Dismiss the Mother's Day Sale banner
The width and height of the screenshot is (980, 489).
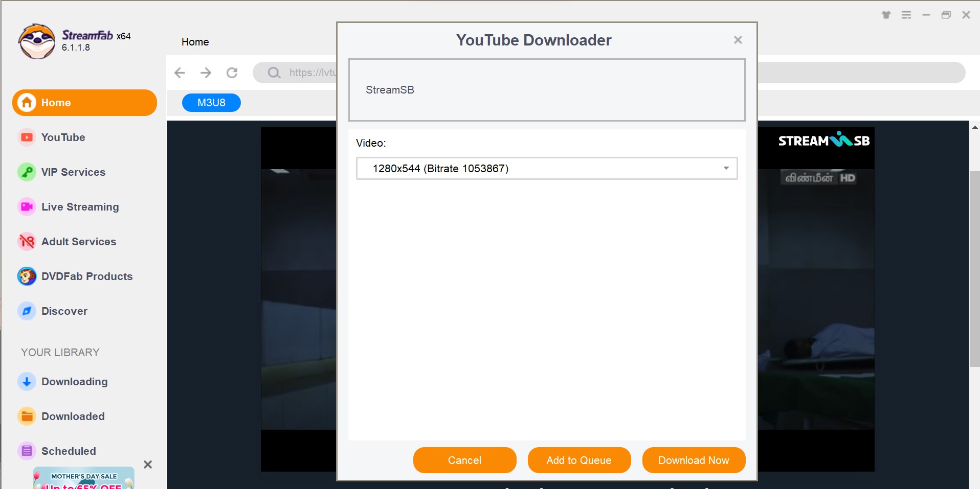(x=148, y=464)
